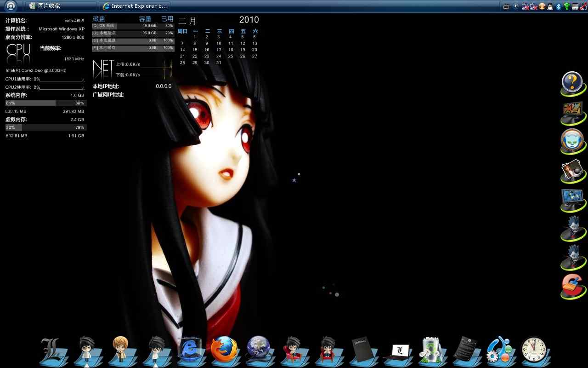Open the lower Ryuk figure icon
Screen dimensions: 588x368
(573, 258)
